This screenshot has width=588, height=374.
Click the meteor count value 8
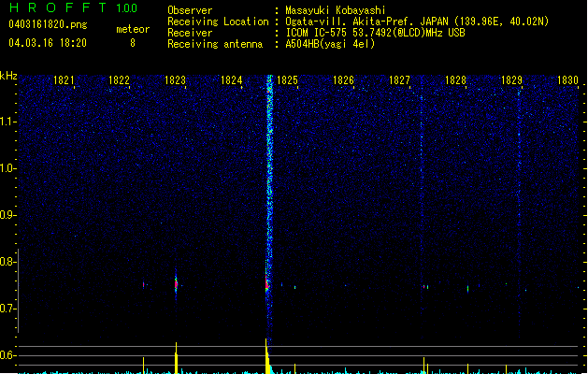coord(133,43)
